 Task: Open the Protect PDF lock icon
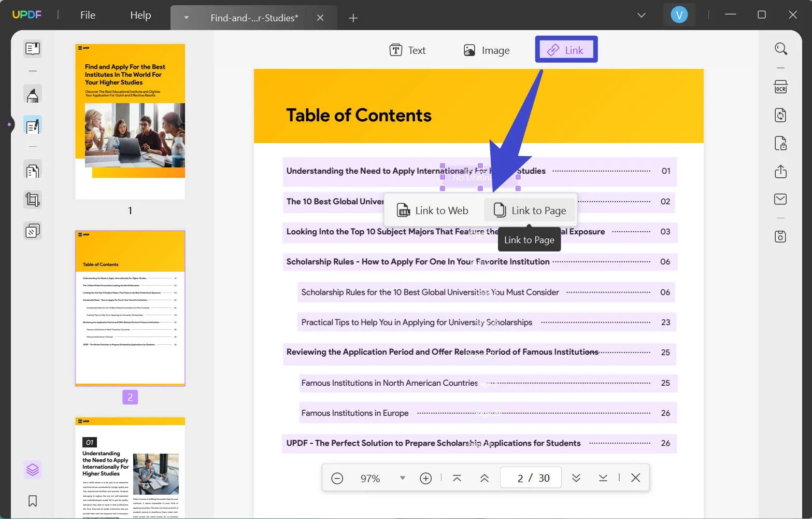[780, 144]
